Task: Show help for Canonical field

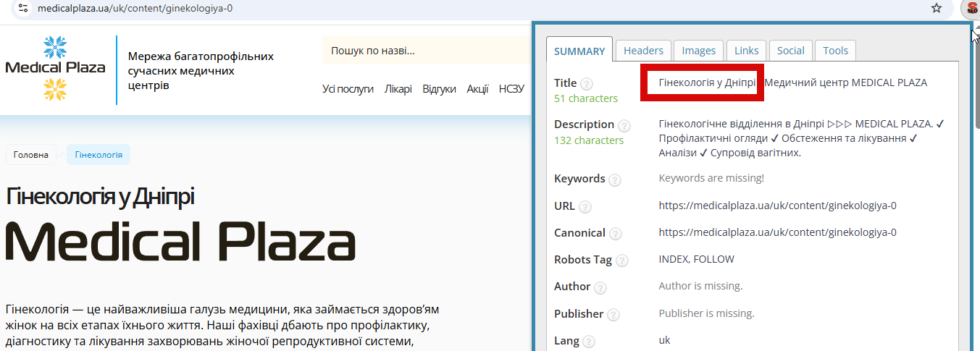Action: pyautogui.click(x=615, y=234)
